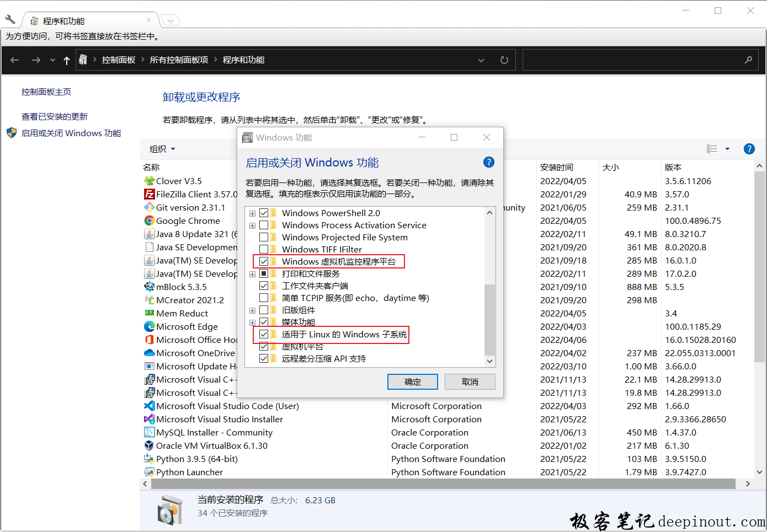Check Windows TIFF IFilter
Image resolution: width=767 pixels, height=532 pixels.
[264, 249]
